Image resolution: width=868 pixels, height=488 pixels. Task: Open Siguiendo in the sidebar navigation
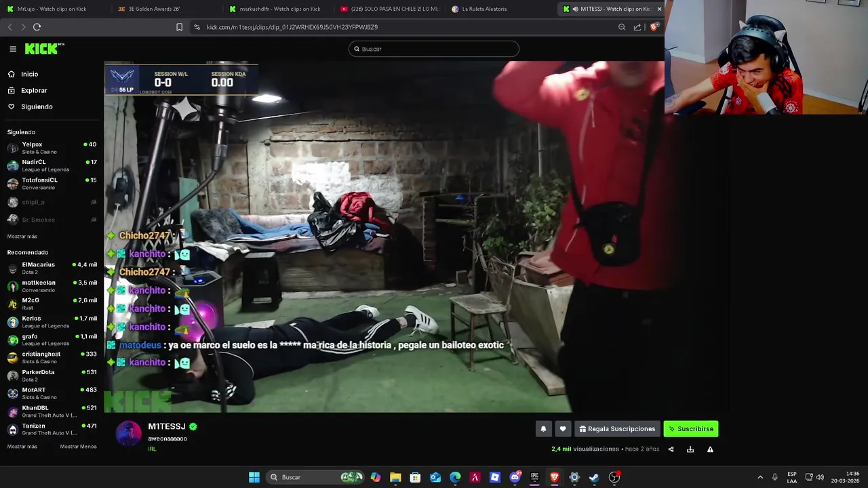pyautogui.click(x=37, y=106)
